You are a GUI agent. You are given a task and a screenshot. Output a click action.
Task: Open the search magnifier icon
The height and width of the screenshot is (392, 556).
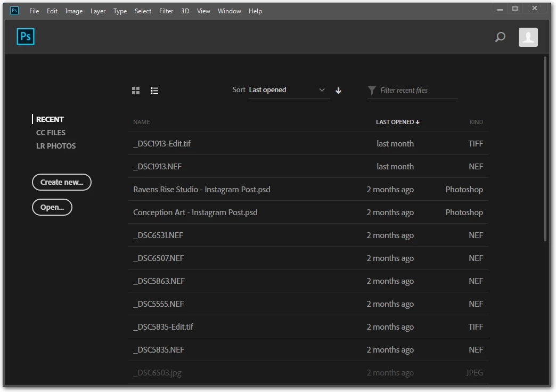coord(500,37)
